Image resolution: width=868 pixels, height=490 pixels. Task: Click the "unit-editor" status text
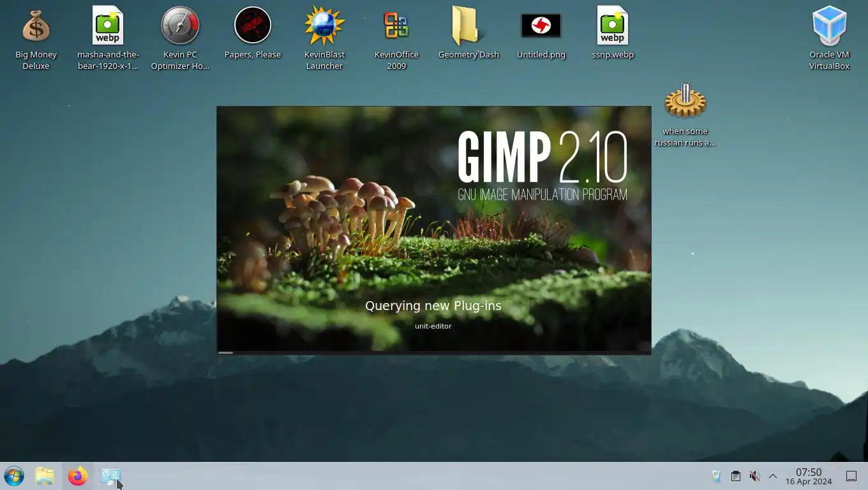coord(433,326)
